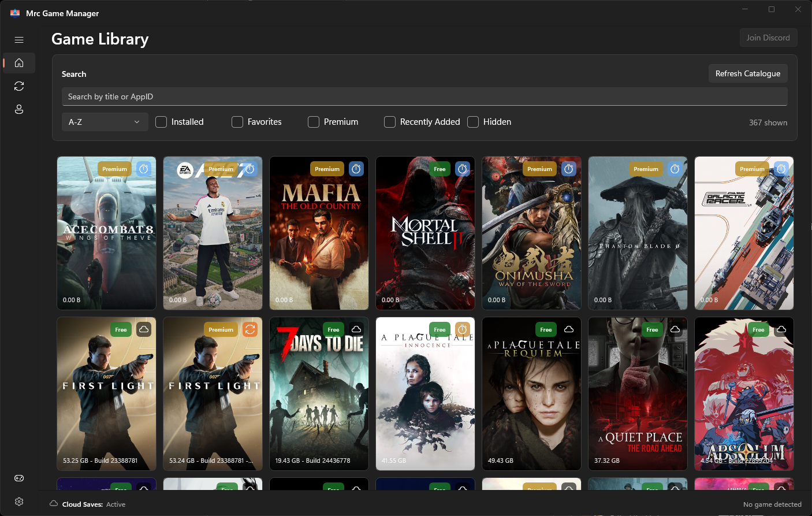
Task: Click timer icon on Phantom Blade 0 card
Action: point(675,169)
